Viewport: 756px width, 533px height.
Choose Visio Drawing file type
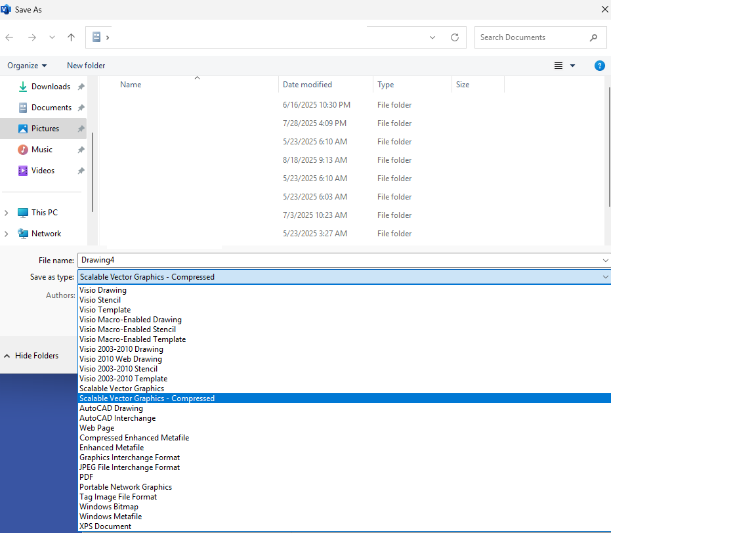click(345, 290)
